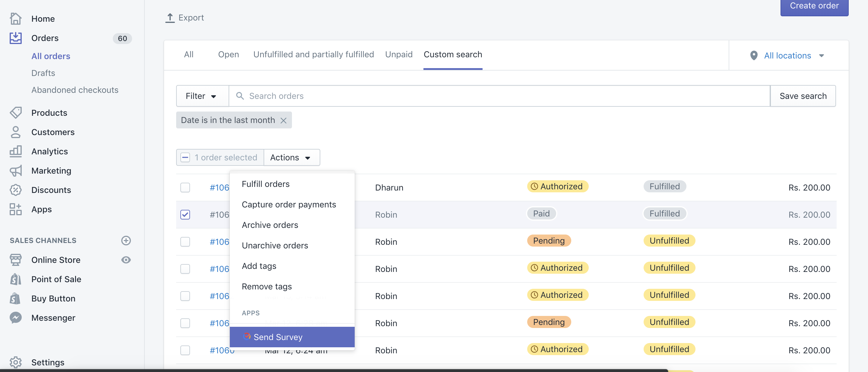Toggle the order selection checkbox header
The image size is (868, 372).
185,157
